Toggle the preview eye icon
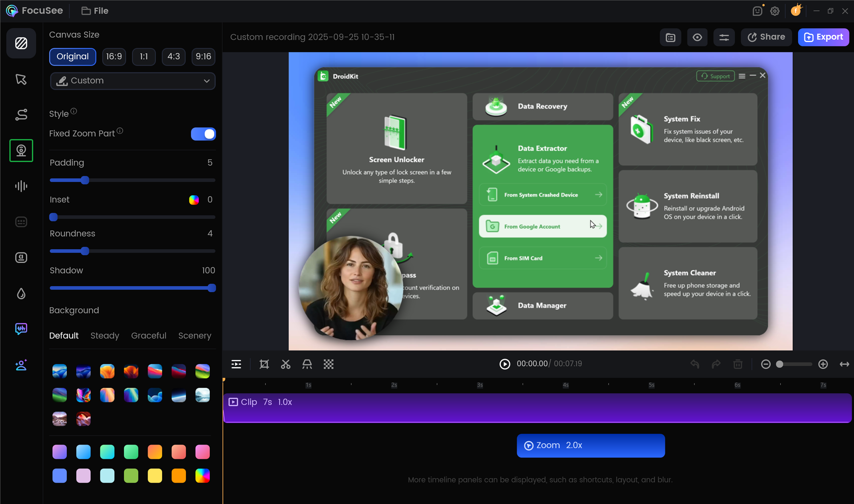Screen dimensions: 854x504 697,37
